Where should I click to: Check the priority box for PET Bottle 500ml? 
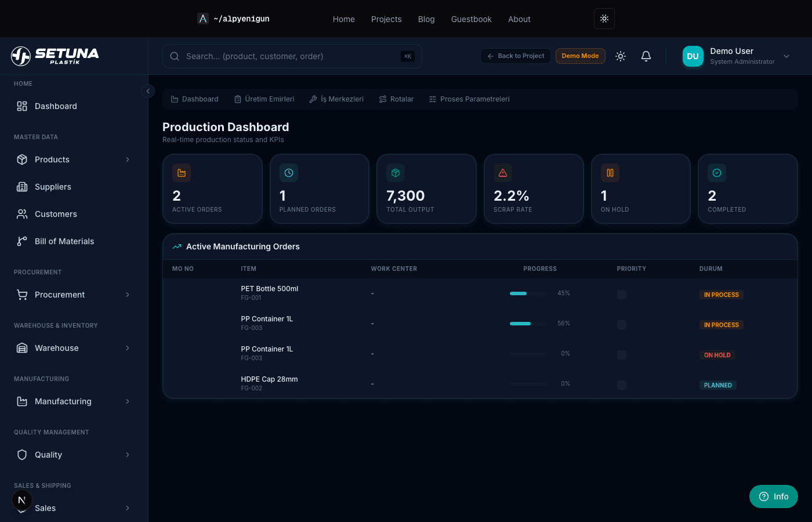pos(622,294)
